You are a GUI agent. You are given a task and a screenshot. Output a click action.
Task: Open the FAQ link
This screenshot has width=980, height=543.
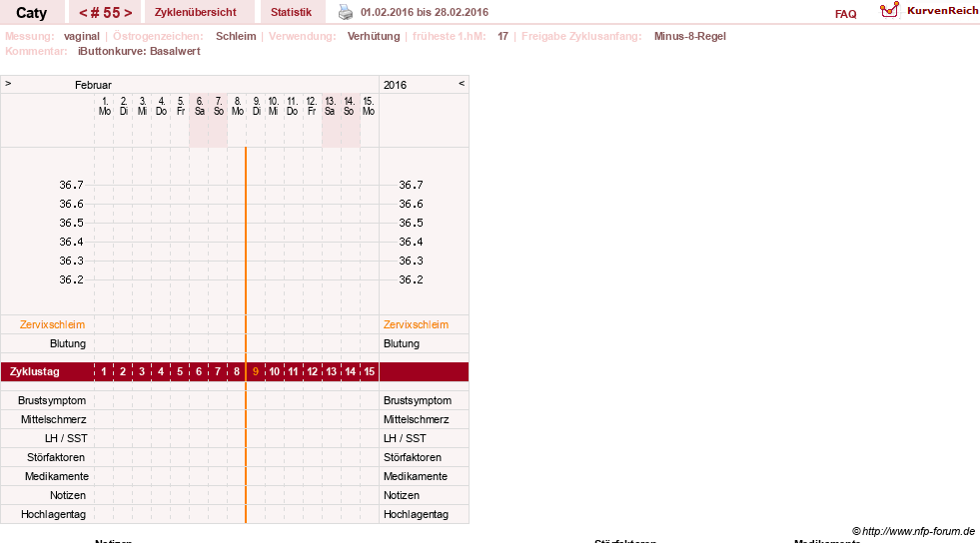pyautogui.click(x=845, y=14)
